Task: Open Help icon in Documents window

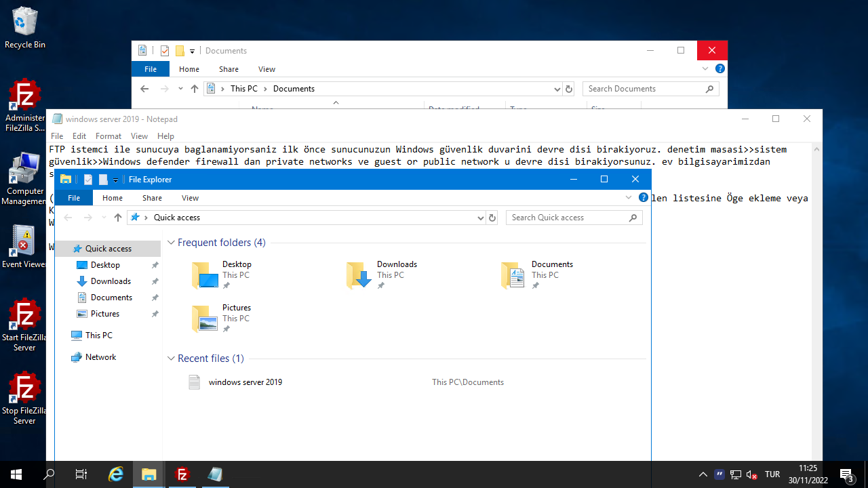Action: tap(720, 69)
